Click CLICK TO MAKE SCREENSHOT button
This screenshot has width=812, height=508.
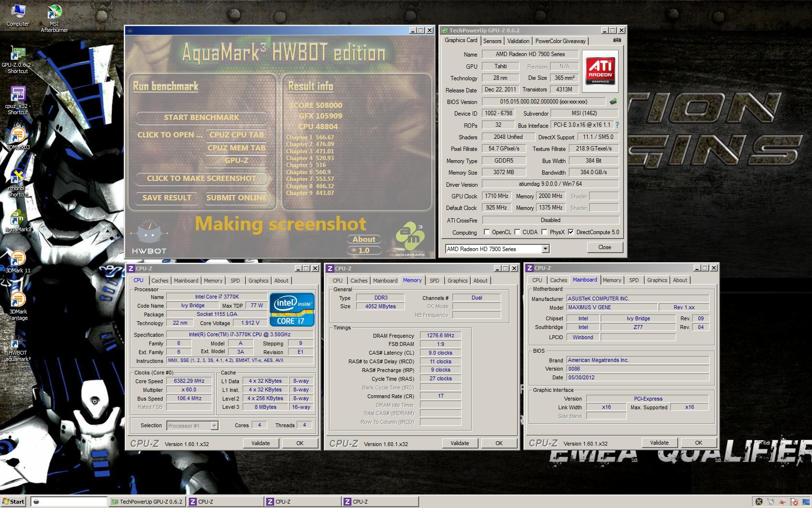201,179
